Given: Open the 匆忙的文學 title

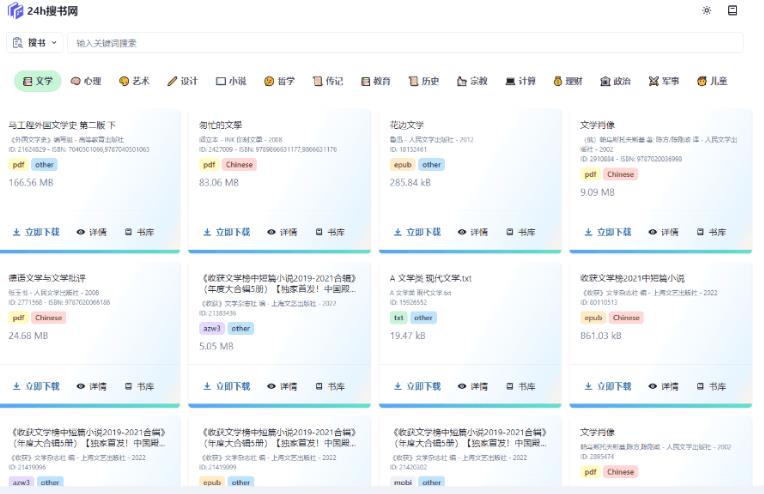Looking at the screenshot, I should [220, 125].
